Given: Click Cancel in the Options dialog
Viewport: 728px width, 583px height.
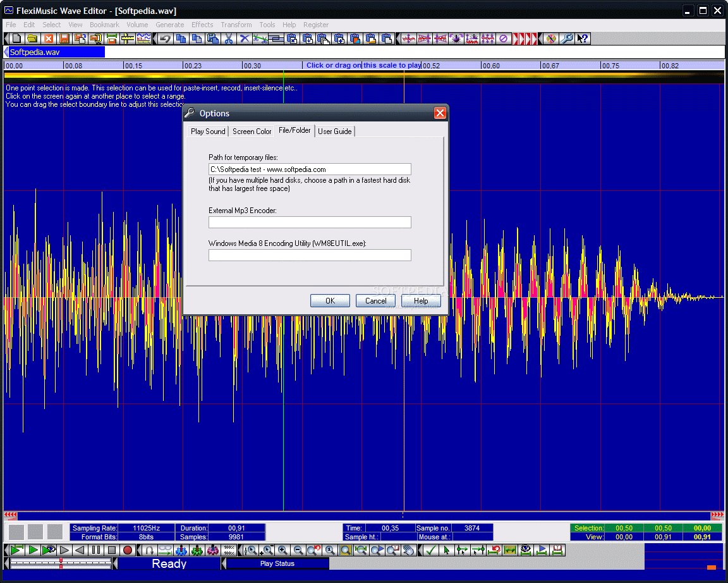Looking at the screenshot, I should (x=375, y=301).
